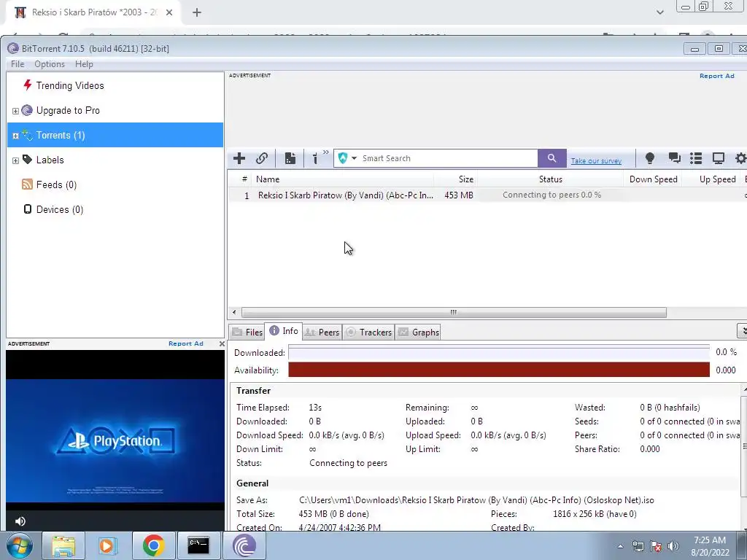Click the shield search provider icon

coord(343,158)
